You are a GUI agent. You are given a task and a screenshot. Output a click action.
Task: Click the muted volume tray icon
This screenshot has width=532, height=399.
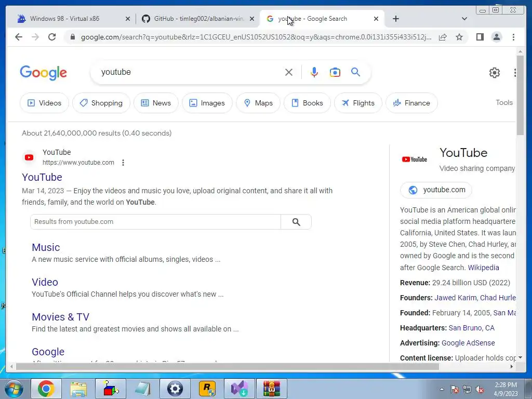[x=480, y=389]
